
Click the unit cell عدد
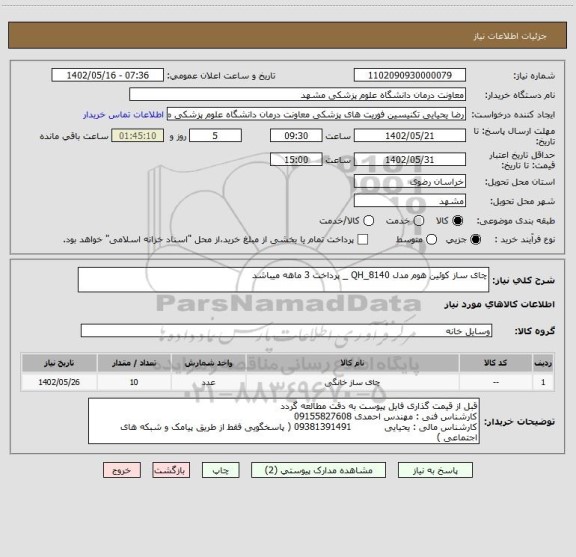208,382
